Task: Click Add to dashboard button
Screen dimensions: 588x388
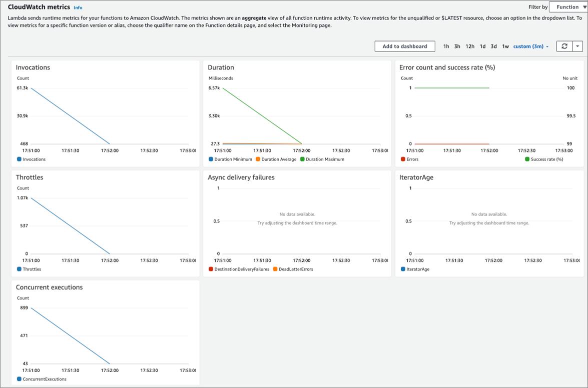Action: tap(405, 46)
